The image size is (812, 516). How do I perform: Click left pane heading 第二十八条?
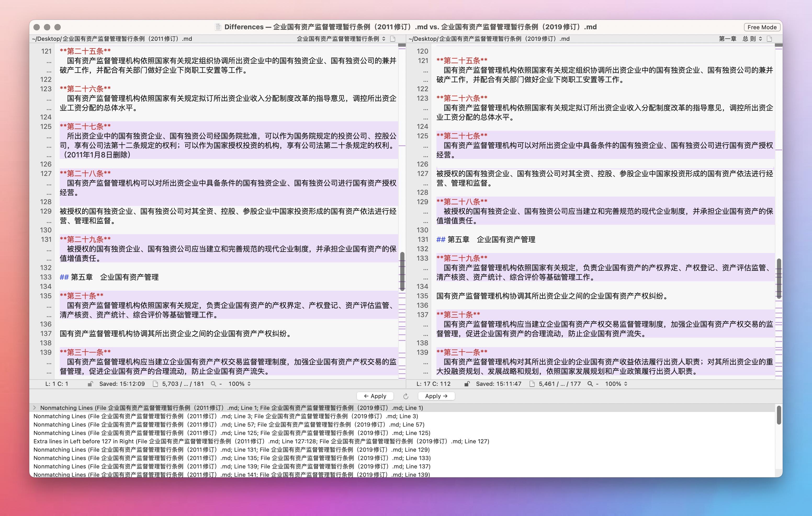click(x=85, y=174)
